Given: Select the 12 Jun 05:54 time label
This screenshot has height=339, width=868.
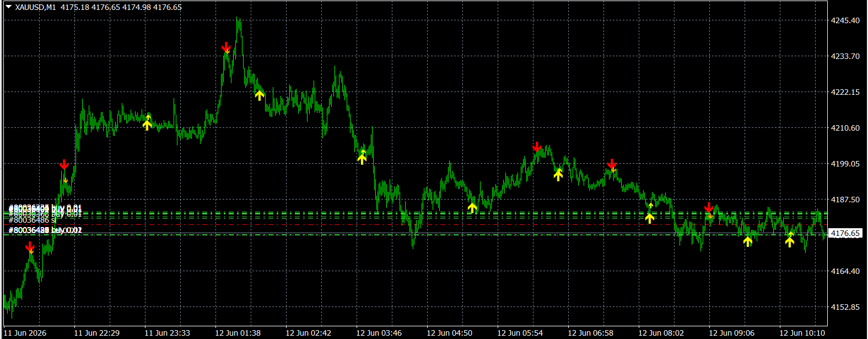Looking at the screenshot, I should pos(520,333).
